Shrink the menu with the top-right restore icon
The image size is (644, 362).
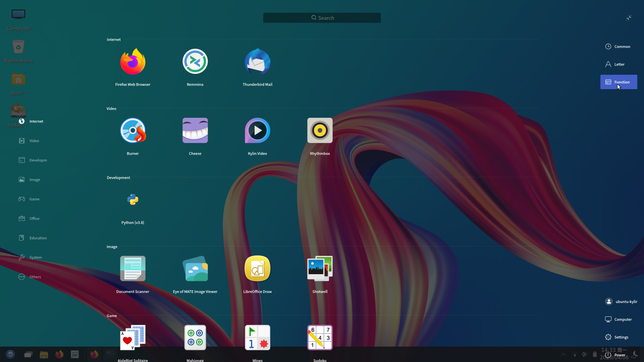click(x=629, y=18)
